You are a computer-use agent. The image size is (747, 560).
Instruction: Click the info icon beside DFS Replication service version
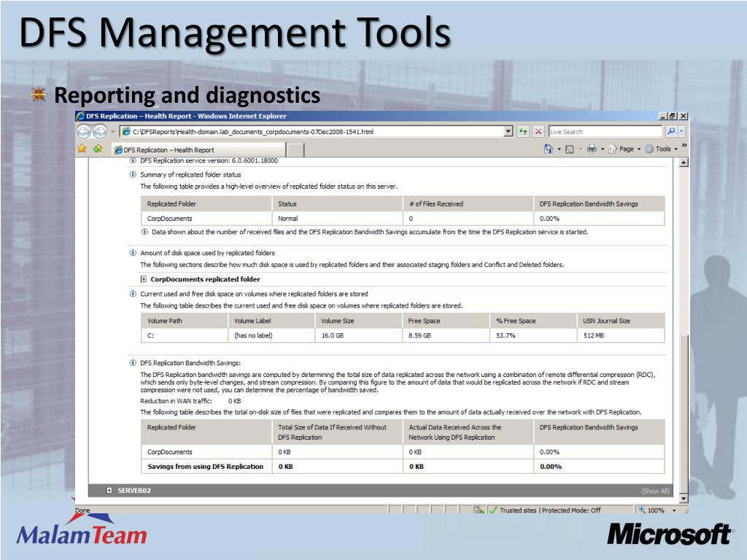click(x=133, y=161)
